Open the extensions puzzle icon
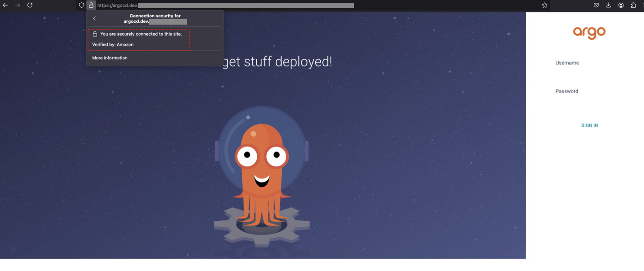644x271 pixels. (x=634, y=5)
